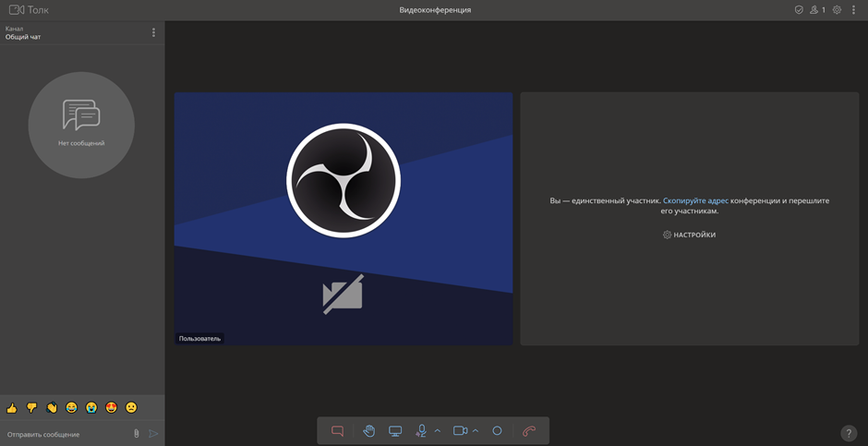Send thumbs down reaction
The image size is (868, 446).
tap(31, 408)
